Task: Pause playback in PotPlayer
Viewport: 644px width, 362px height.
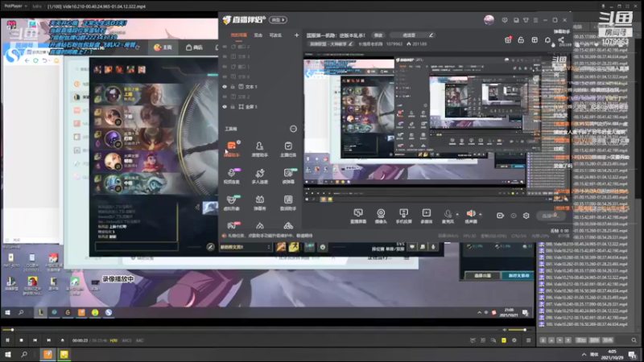Action: (x=7, y=340)
